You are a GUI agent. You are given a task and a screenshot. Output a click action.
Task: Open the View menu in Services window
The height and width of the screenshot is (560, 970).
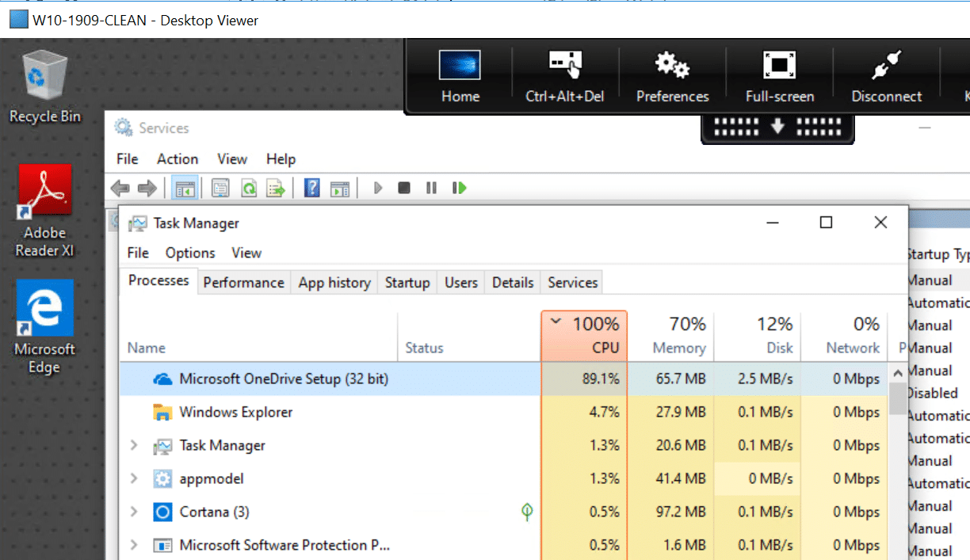tap(232, 159)
